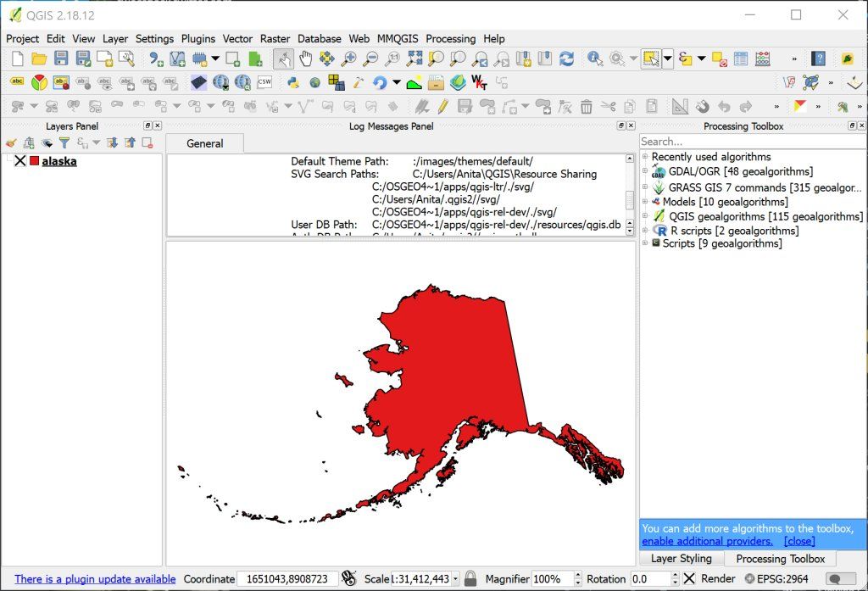Open the field calculator abacus icon
This screenshot has width=868, height=591.
click(x=763, y=59)
